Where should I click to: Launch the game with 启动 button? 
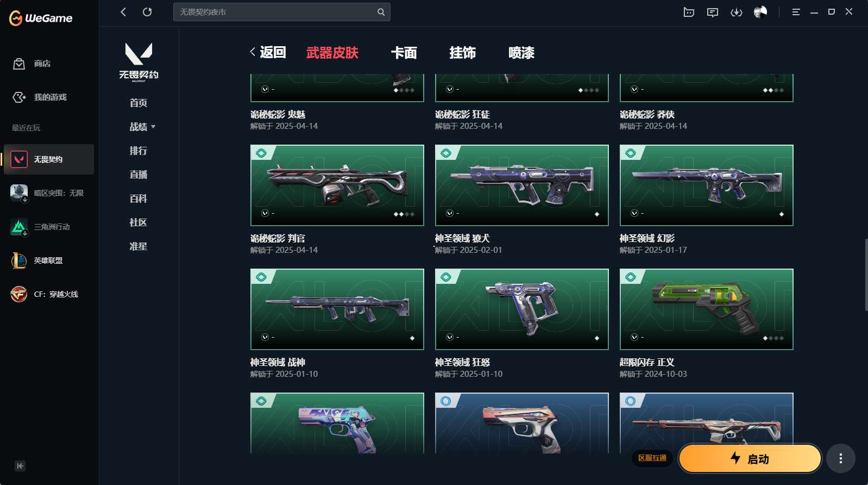click(x=750, y=458)
